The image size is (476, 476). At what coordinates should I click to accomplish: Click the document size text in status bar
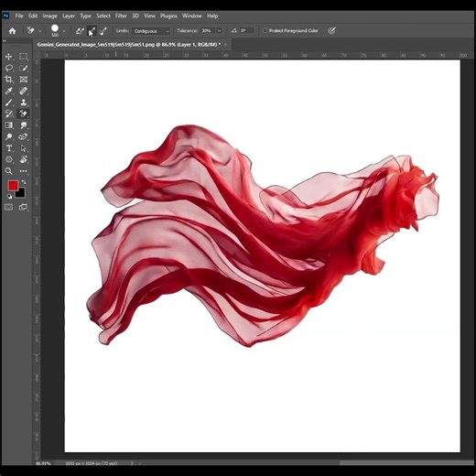point(92,463)
